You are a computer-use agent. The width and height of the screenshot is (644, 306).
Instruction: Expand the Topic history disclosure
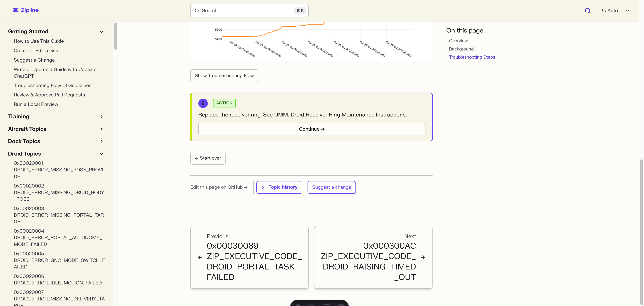(x=279, y=187)
